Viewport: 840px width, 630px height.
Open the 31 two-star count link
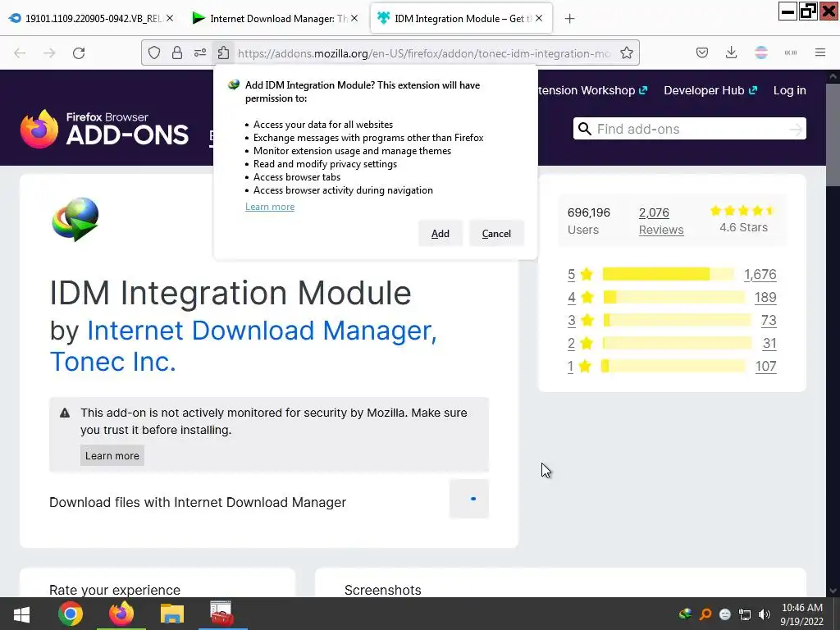769,343
